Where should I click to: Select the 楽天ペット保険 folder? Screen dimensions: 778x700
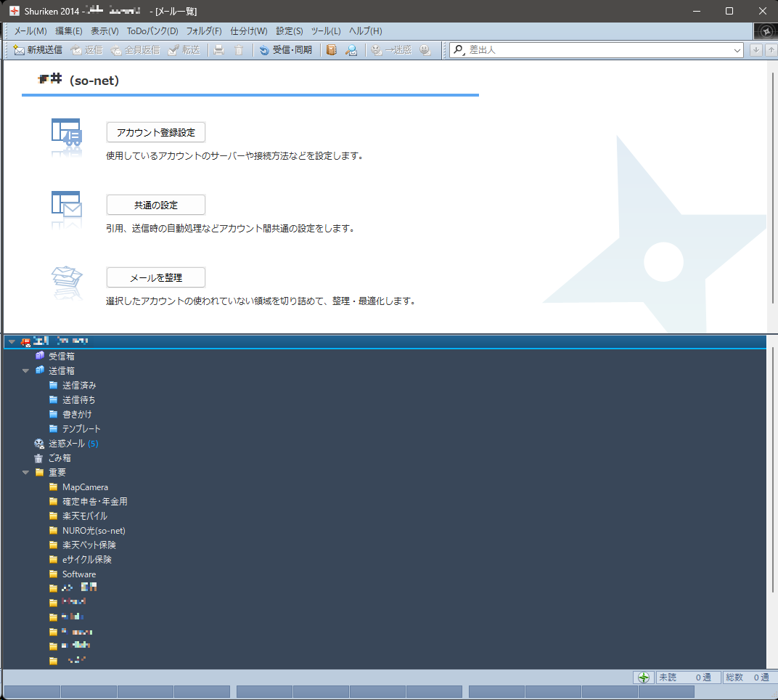(89, 545)
